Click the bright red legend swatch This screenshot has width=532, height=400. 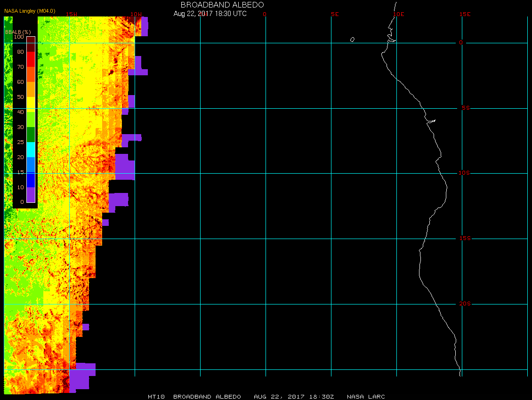pyautogui.click(x=31, y=59)
